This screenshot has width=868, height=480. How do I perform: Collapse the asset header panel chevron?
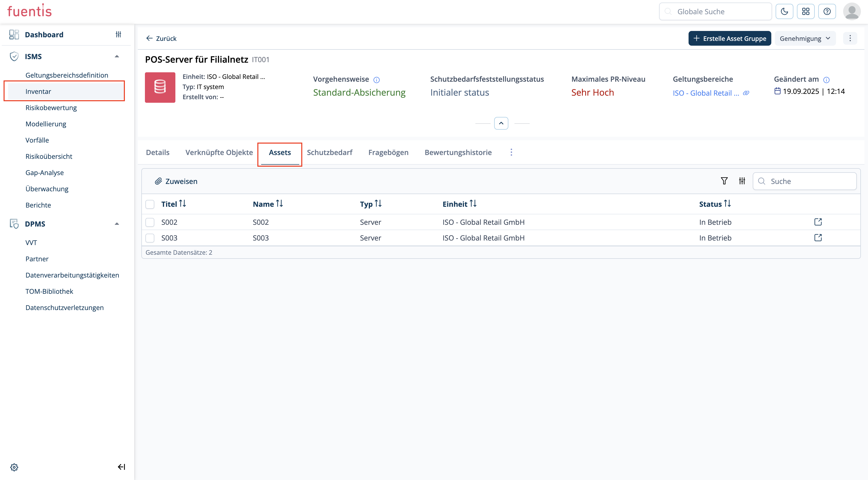tap(501, 123)
